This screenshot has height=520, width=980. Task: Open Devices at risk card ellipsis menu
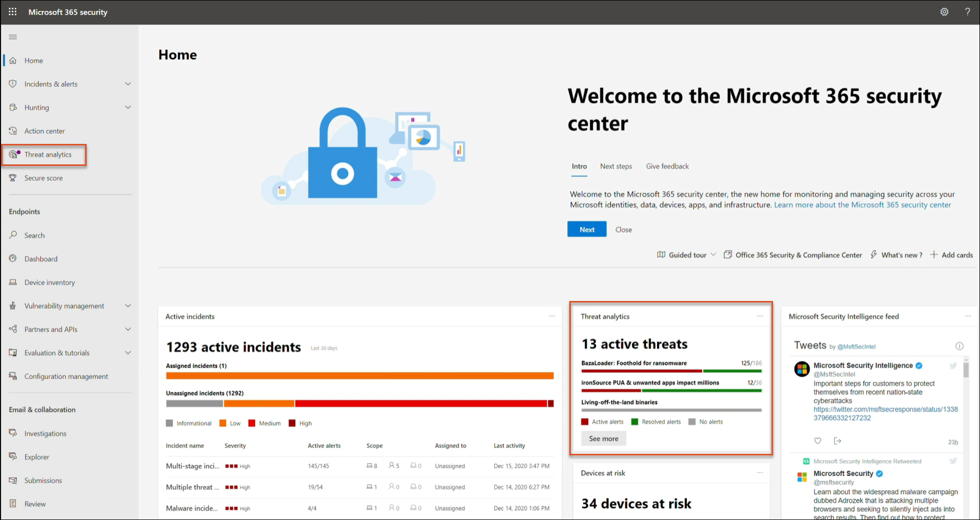760,473
